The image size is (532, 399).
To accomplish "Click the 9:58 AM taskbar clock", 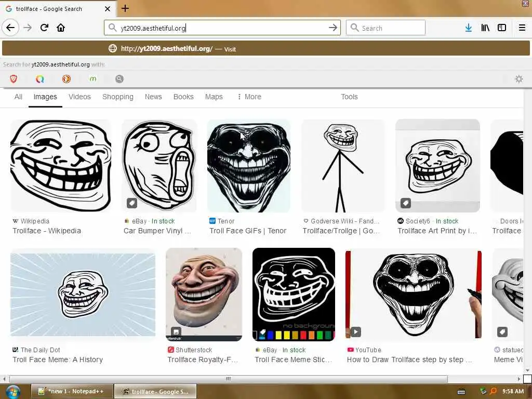I will (513, 391).
